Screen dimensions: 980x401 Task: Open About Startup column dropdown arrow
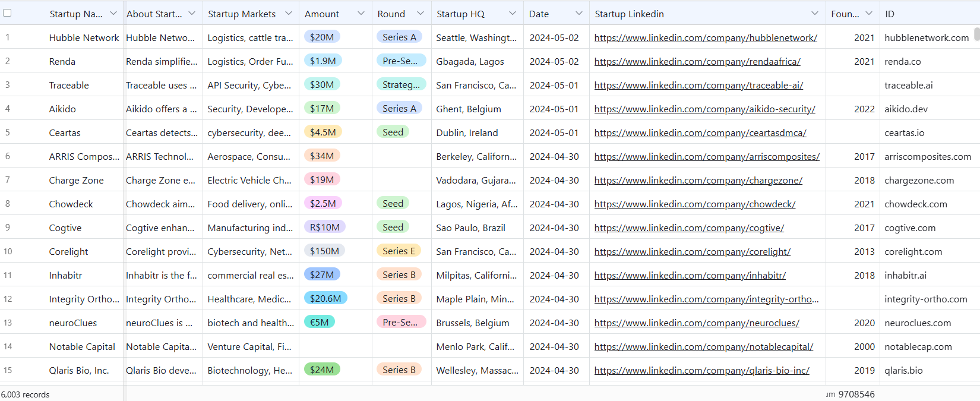[192, 13]
